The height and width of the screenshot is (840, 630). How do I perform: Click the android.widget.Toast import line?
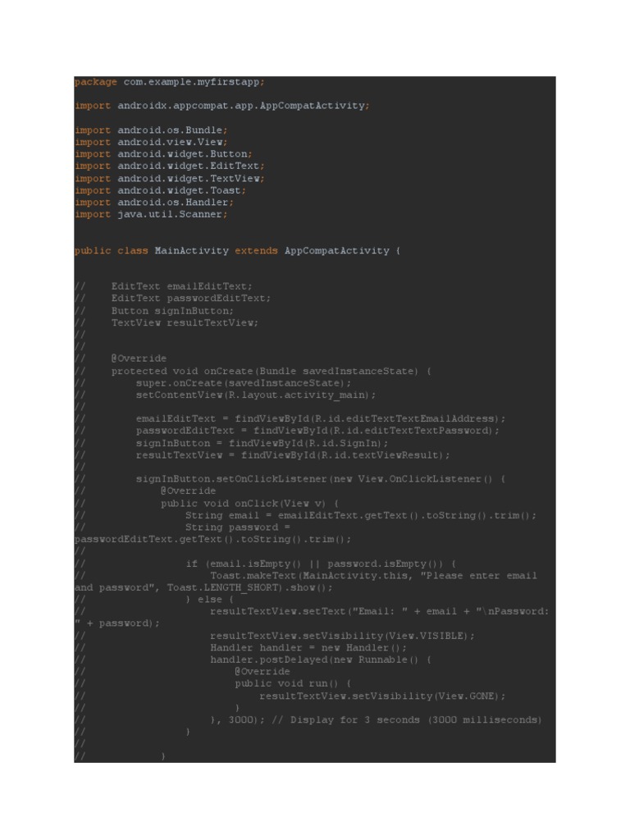[160, 190]
